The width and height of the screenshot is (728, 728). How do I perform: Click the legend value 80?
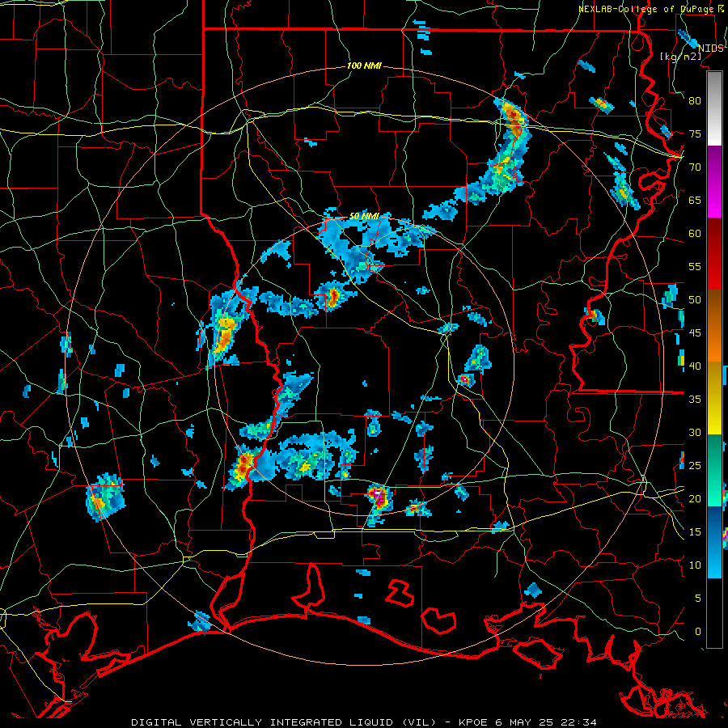695,101
